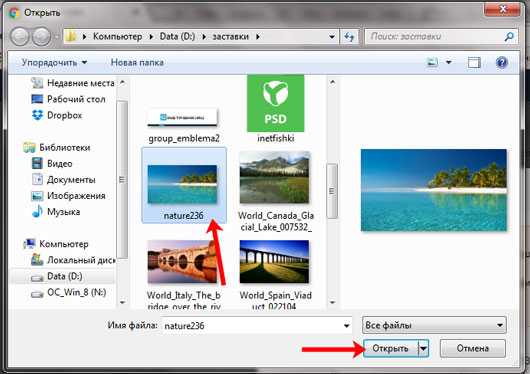This screenshot has height=374, width=530.
Task: Expand the arrow after заставки in path
Action: click(x=258, y=37)
